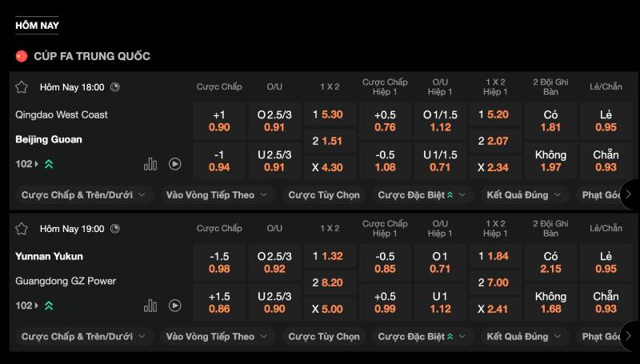
Task: Play live stream for Yunnan vs Guangdong
Action: click(x=174, y=306)
